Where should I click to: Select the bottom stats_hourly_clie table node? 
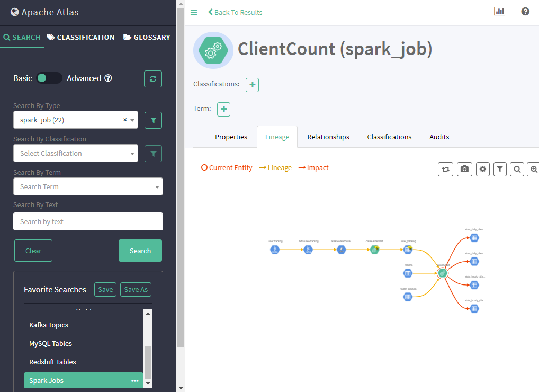pos(474,309)
